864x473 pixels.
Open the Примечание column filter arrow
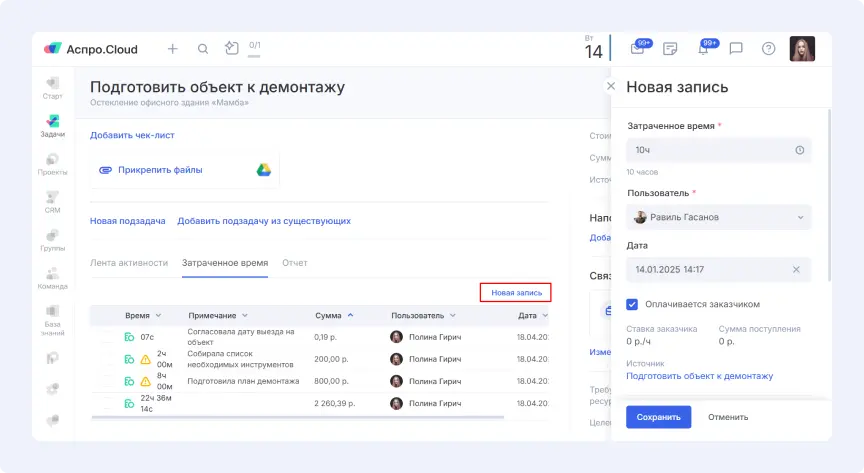pos(245,315)
